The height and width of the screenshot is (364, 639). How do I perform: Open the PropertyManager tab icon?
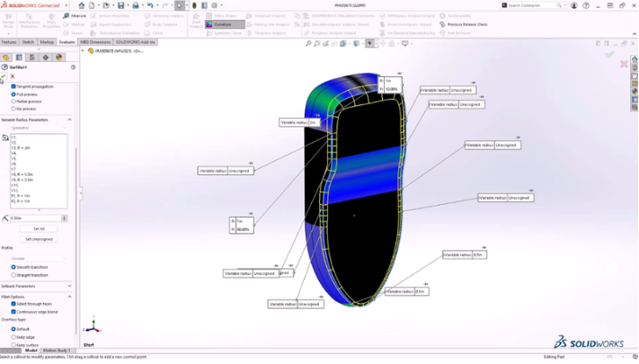click(x=19, y=58)
